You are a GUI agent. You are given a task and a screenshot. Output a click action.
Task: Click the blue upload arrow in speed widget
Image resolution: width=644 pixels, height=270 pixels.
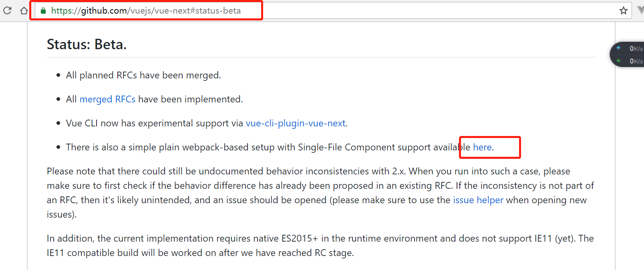click(x=618, y=48)
